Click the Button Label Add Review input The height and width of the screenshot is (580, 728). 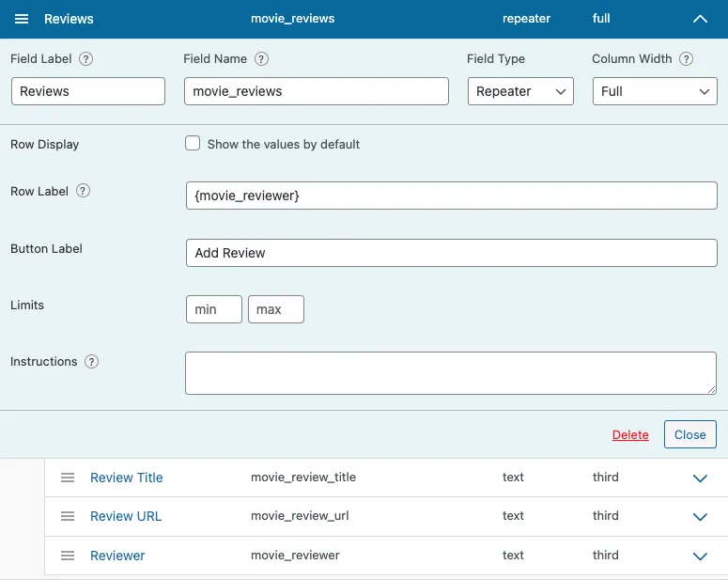(451, 253)
